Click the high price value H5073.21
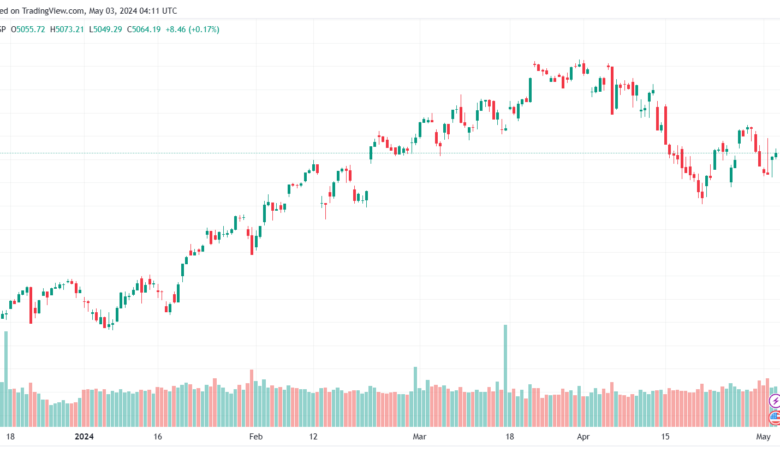The image size is (780, 470). 67,29
